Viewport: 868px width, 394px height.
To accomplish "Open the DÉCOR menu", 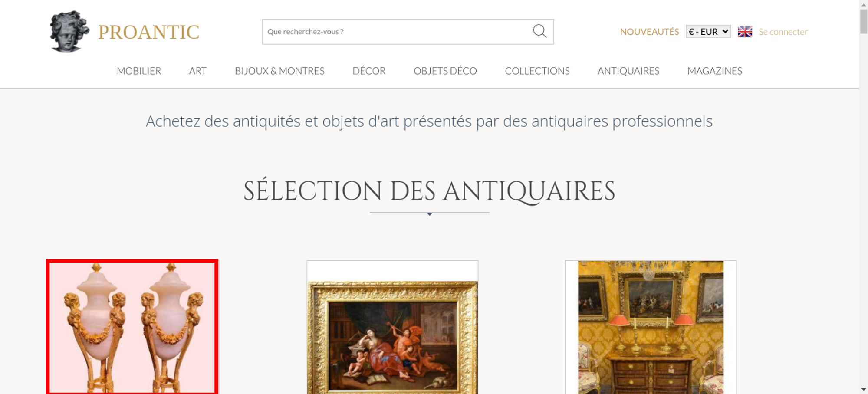I will coord(369,71).
